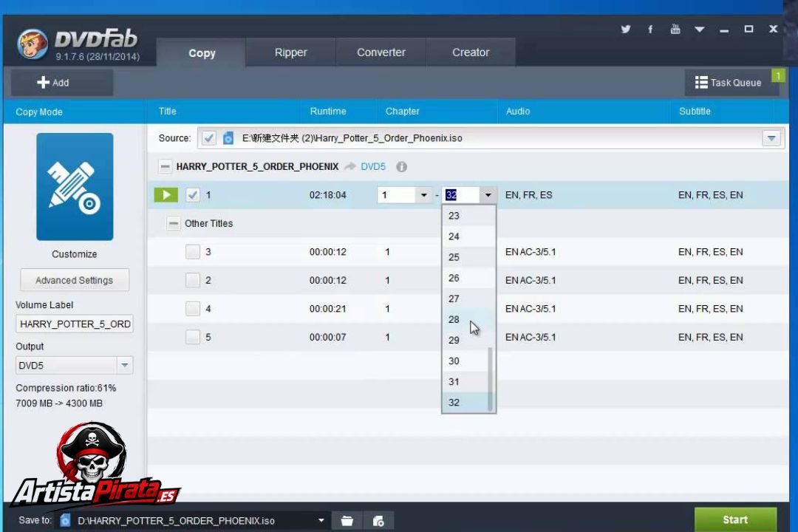798x532 pixels.
Task: Click the Chapter column header
Action: (x=402, y=111)
